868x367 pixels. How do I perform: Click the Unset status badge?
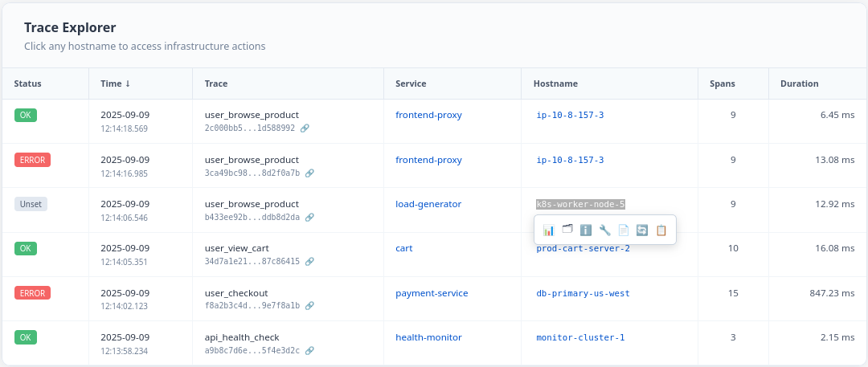pos(31,204)
